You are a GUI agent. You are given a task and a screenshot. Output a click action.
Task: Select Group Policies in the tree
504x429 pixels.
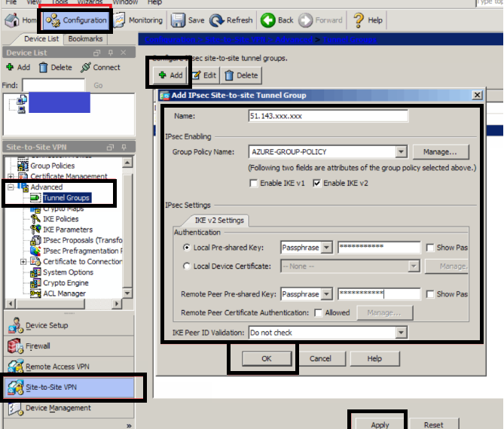click(x=53, y=166)
